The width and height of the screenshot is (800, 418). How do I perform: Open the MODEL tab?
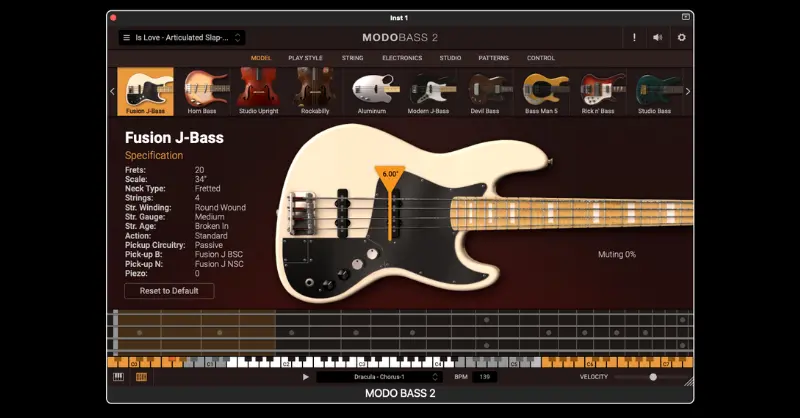[x=261, y=58]
